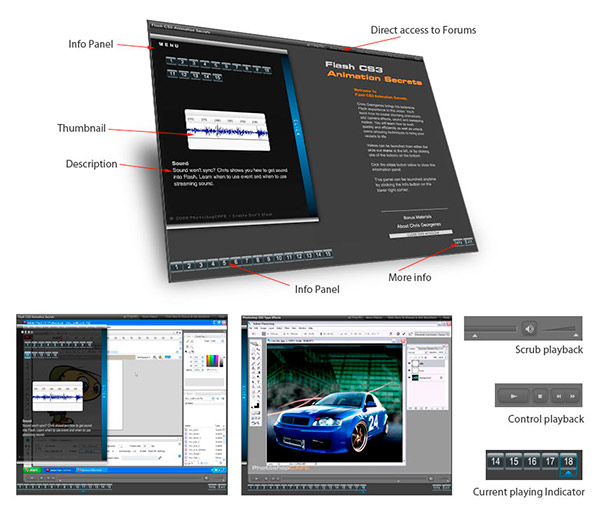Screen dimensions: 600x513
Task: Launch video 14 from the bottom bar
Action: tap(318, 254)
